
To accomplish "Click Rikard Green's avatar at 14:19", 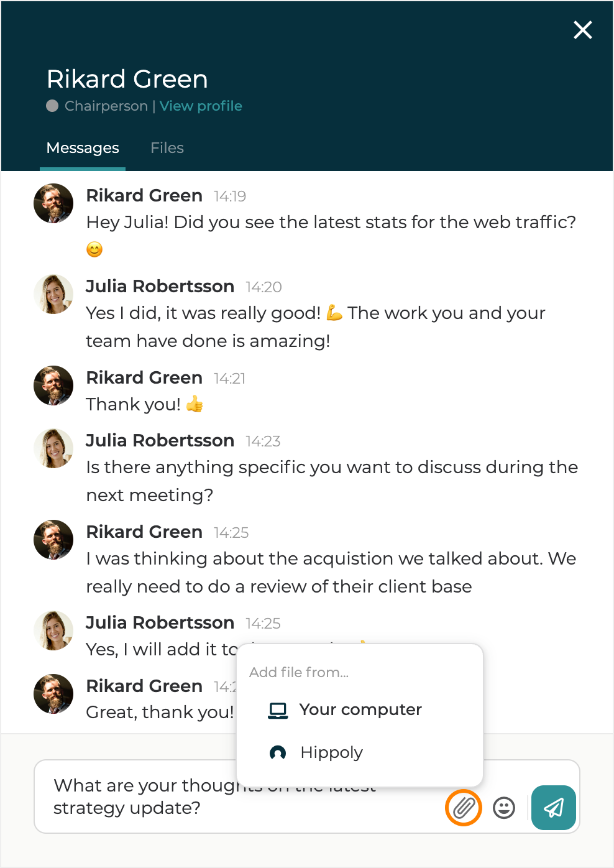I will point(53,203).
